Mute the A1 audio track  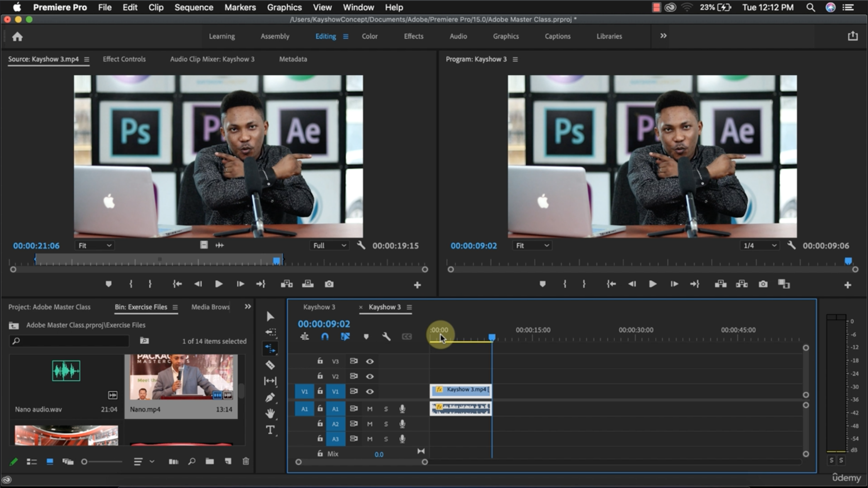370,409
